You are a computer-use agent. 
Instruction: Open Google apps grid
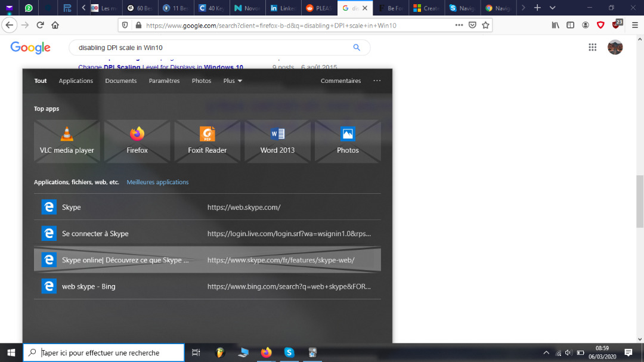[592, 47]
